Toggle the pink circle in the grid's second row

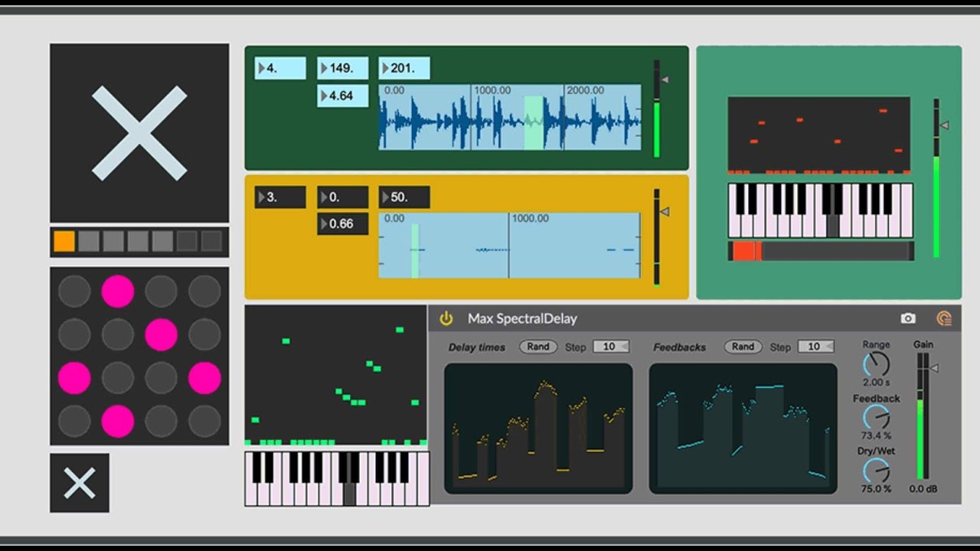pyautogui.click(x=161, y=334)
